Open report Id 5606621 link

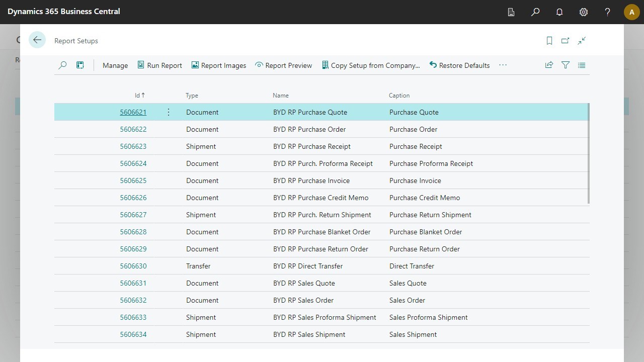(x=133, y=112)
